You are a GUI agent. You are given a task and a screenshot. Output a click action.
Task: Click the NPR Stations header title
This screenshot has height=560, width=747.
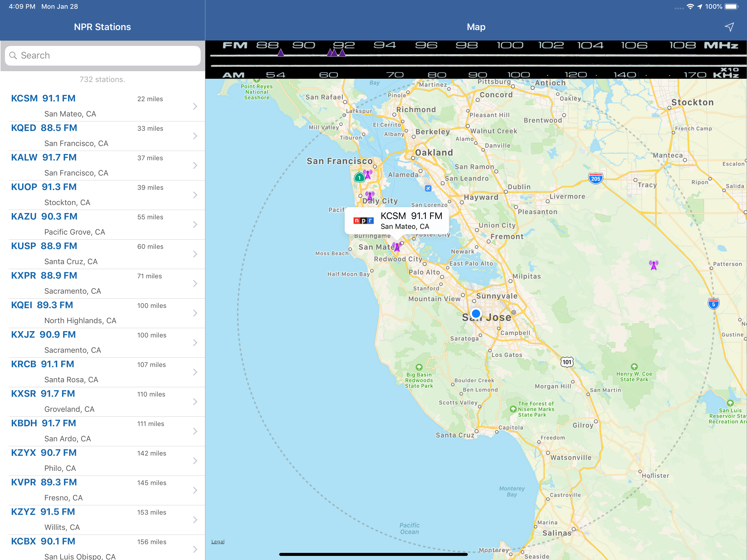pos(102,27)
